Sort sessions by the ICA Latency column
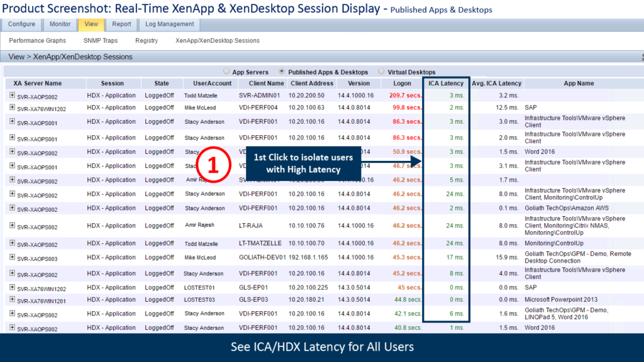The width and height of the screenshot is (644, 362). pyautogui.click(x=445, y=83)
